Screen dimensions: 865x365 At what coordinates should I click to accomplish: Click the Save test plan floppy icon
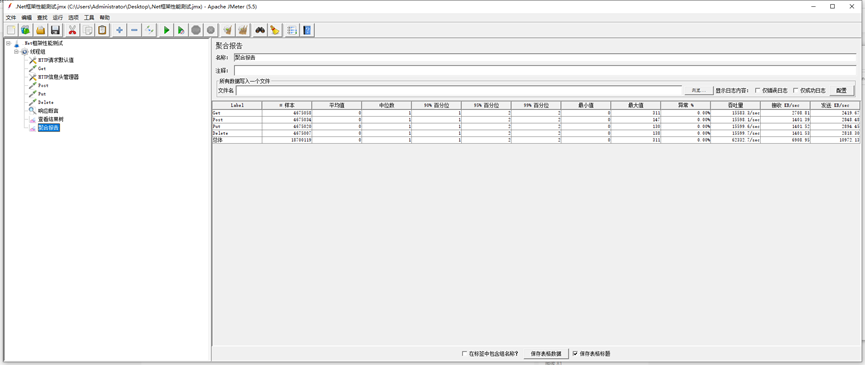pos(55,30)
